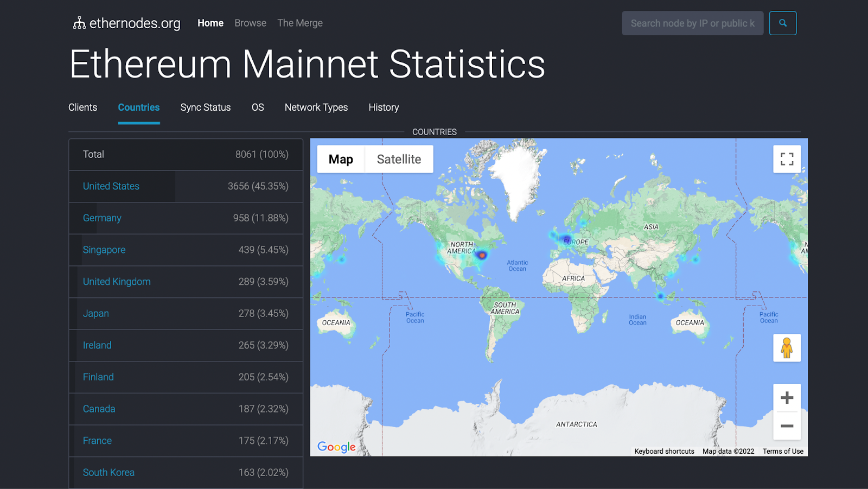Open the map Terms of Use link

point(783,452)
